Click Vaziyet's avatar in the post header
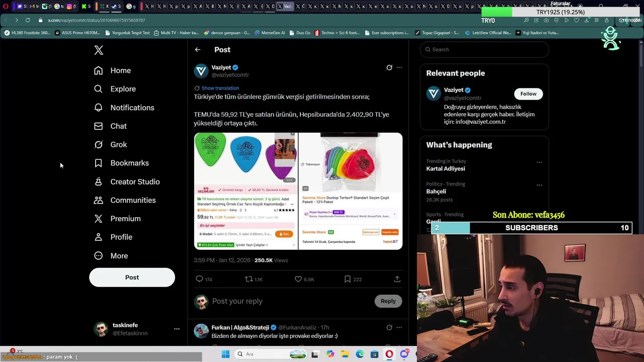644x362 pixels. (201, 71)
